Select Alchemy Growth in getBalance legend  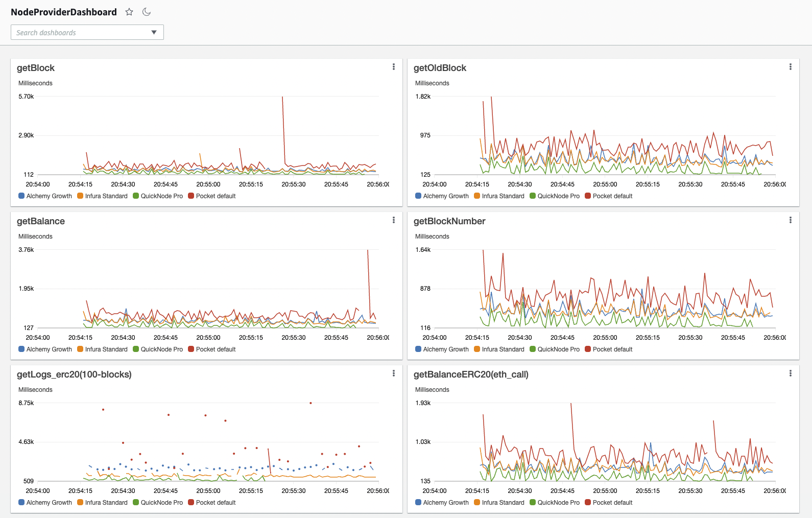click(45, 349)
